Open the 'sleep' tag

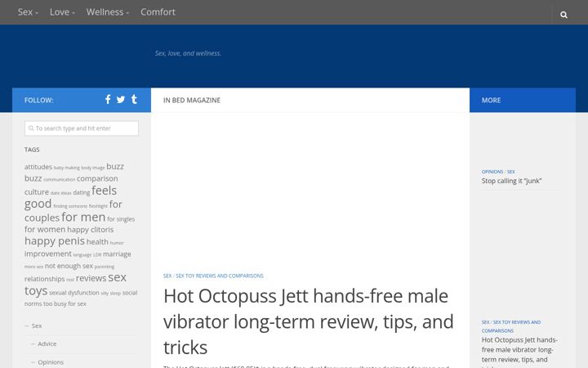point(115,294)
